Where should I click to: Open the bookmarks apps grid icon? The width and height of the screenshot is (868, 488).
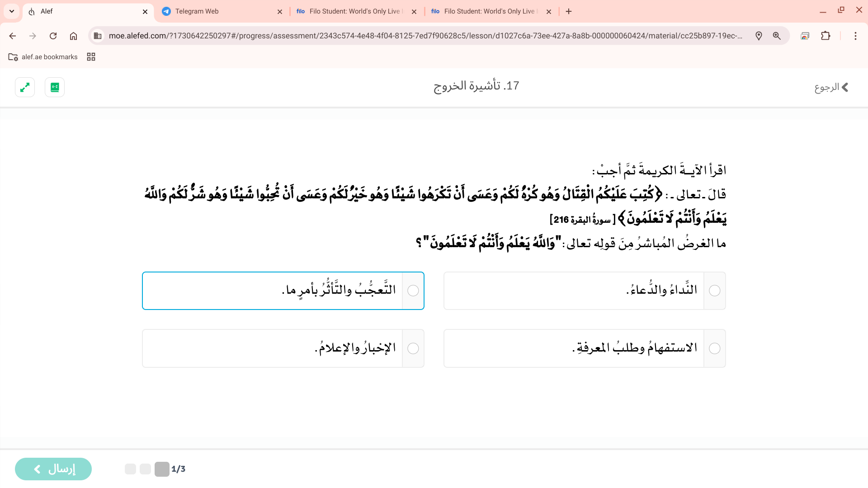(91, 57)
